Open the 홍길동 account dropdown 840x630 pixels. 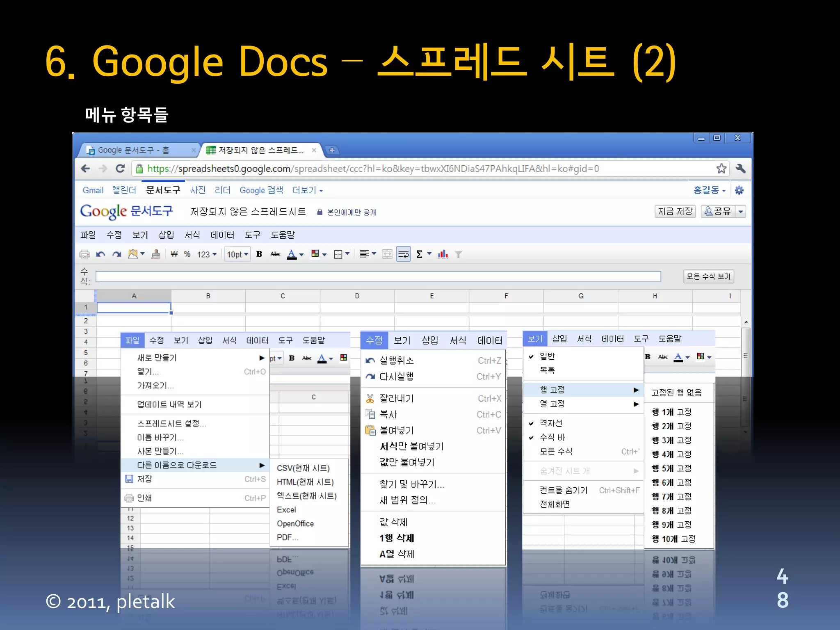pos(710,190)
